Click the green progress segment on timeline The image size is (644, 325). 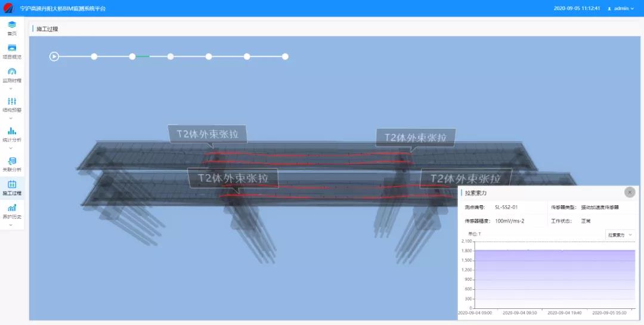coord(143,57)
